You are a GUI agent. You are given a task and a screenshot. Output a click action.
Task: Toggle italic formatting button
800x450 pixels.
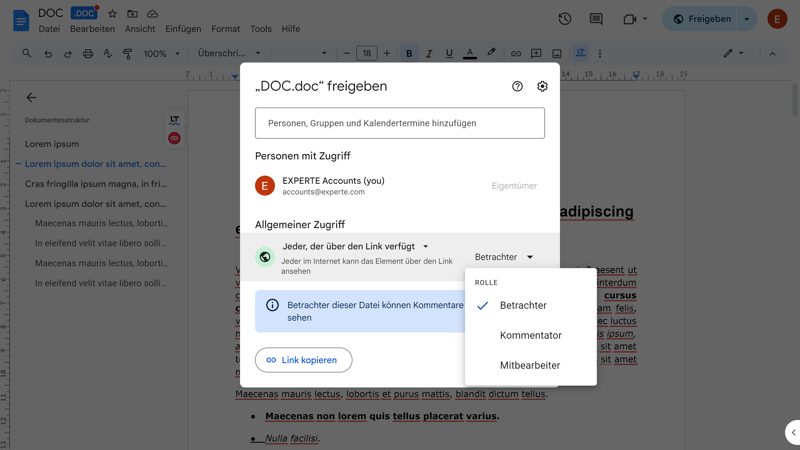[429, 54]
